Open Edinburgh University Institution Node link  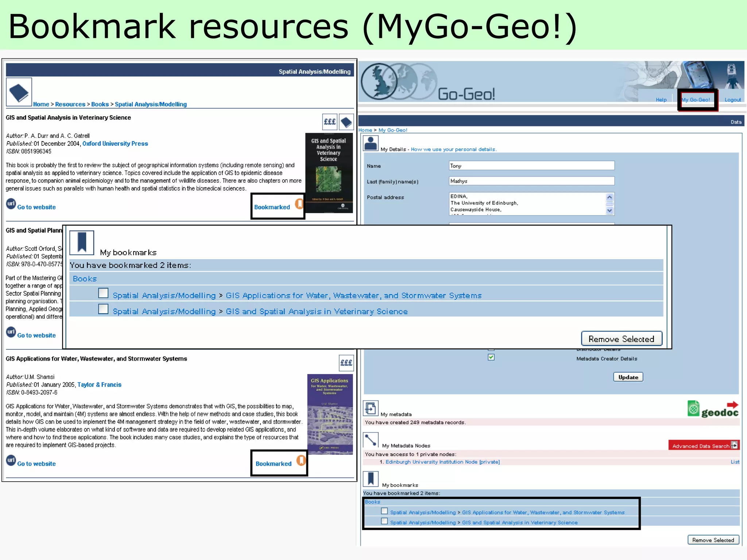pos(442,462)
